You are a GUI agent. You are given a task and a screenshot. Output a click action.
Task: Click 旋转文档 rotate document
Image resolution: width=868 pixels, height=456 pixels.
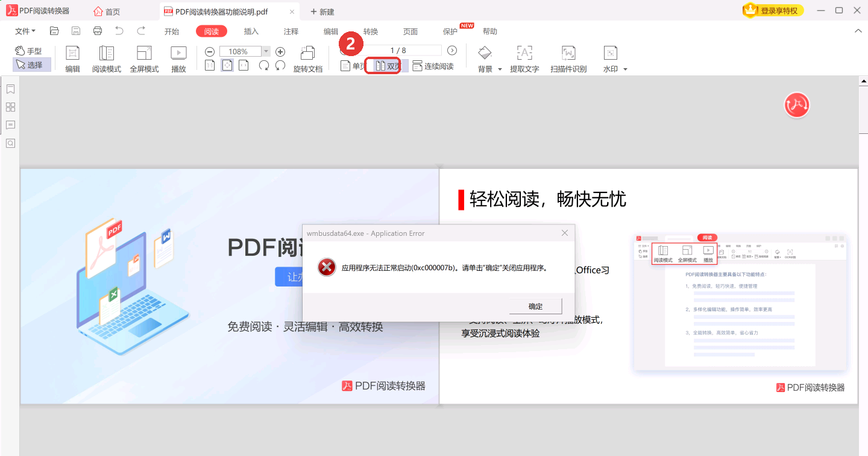click(x=308, y=59)
